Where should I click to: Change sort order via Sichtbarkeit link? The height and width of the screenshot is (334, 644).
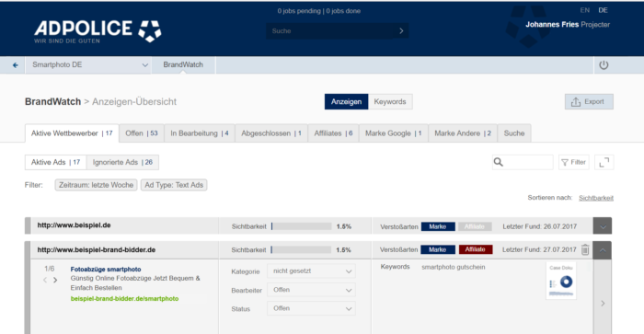click(x=596, y=198)
